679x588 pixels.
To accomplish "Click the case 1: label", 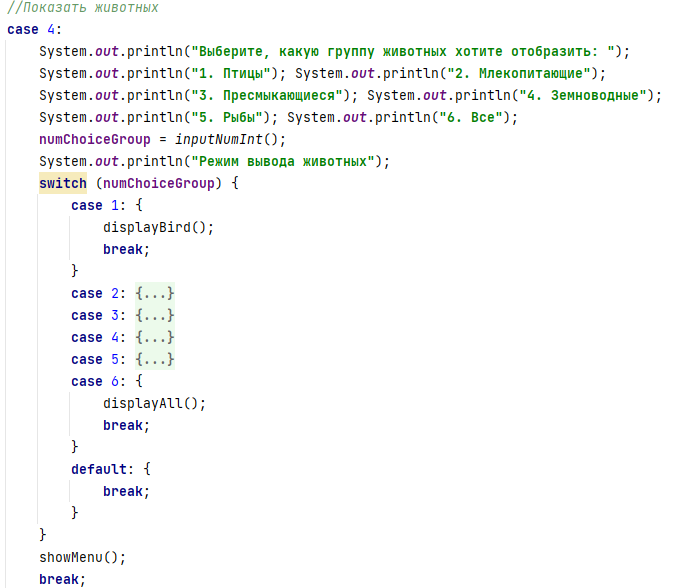I will pos(98,205).
